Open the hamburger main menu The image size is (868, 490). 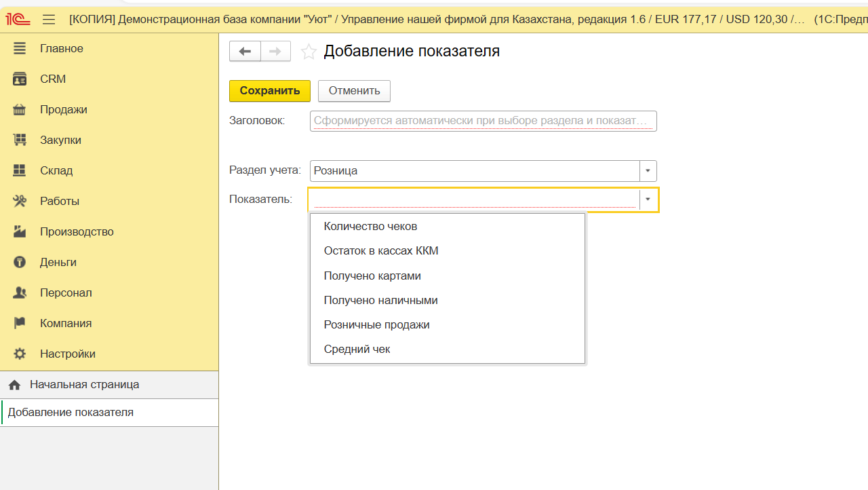(49, 19)
